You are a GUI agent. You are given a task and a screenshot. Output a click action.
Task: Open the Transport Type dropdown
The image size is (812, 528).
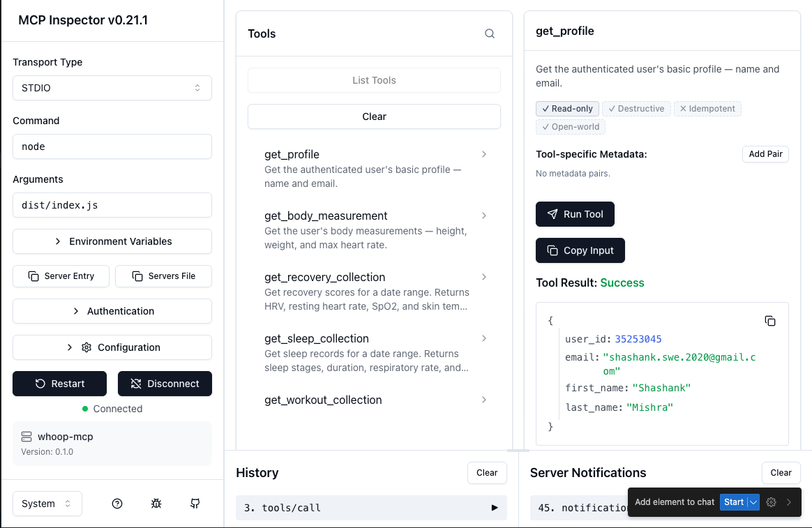pos(112,88)
